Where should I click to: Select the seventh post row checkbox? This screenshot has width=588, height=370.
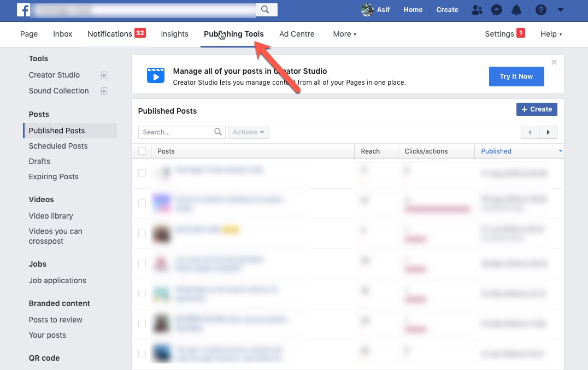tap(142, 354)
